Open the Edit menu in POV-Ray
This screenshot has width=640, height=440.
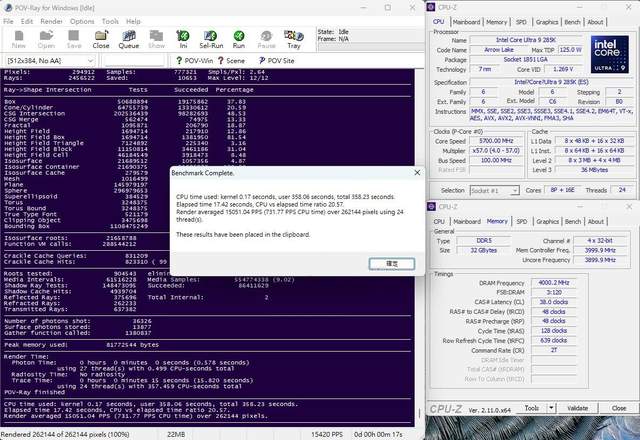click(x=27, y=21)
